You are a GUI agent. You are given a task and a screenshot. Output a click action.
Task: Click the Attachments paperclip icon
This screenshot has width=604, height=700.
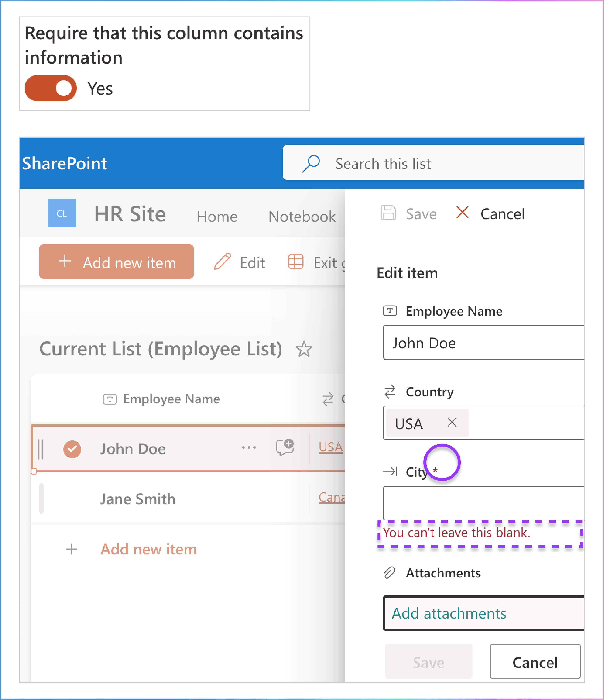point(390,573)
